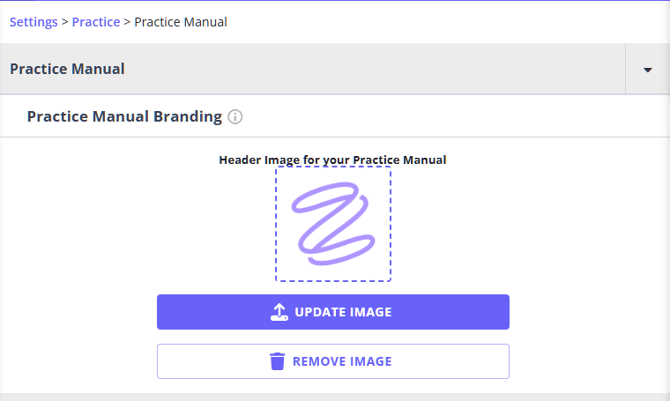Click the UPDATE IMAGE button text label
This screenshot has width=670, height=401.
[x=343, y=312]
